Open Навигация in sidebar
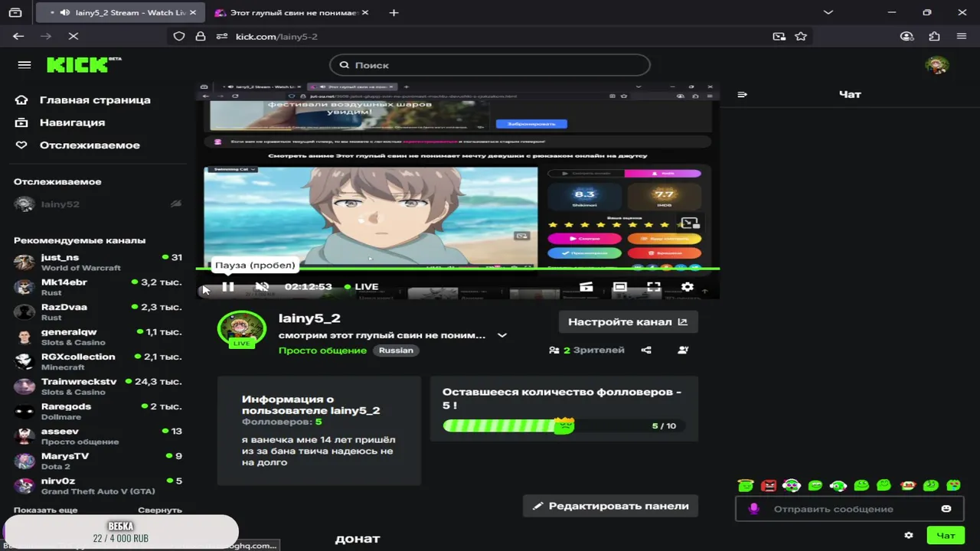The image size is (980, 551). 60,122
